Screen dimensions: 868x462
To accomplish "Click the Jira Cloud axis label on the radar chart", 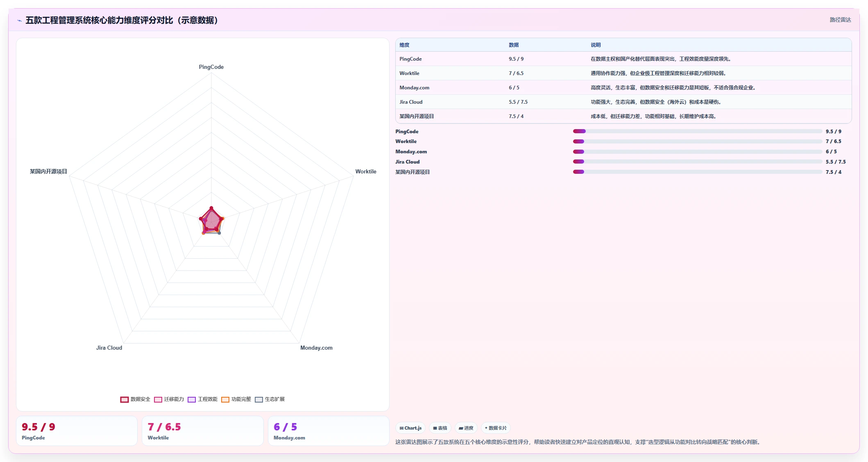I will (109, 348).
